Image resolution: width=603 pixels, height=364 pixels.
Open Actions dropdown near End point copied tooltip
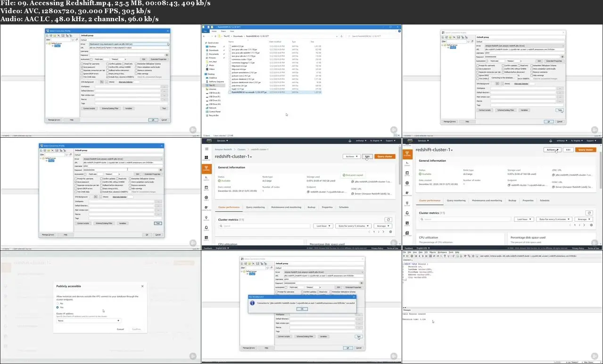[x=352, y=157]
